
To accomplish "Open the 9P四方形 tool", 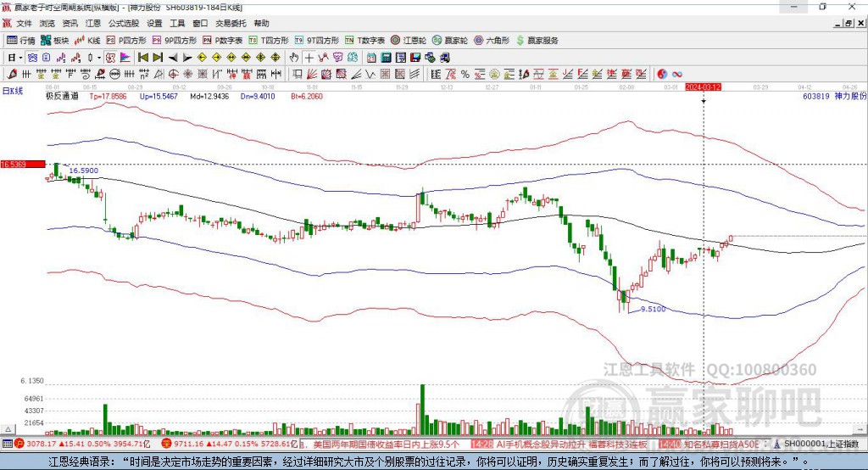I will [x=175, y=41].
